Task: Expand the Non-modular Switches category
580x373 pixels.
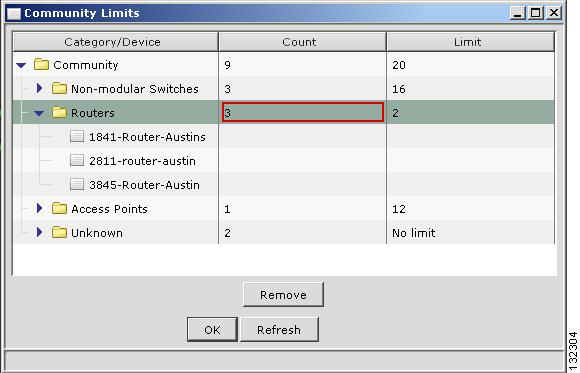Action: tap(40, 88)
